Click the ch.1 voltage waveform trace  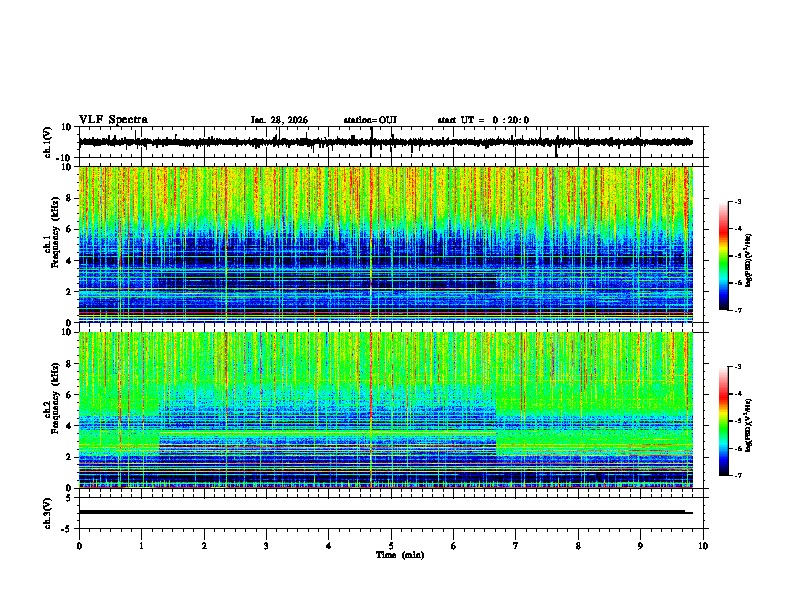coord(385,142)
